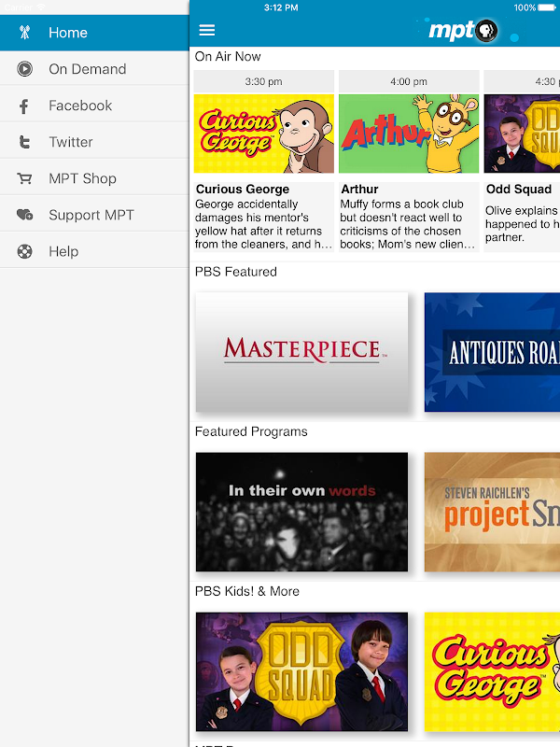Tap the Support MPT heart icon
This screenshot has width=560, height=747.
click(x=25, y=216)
